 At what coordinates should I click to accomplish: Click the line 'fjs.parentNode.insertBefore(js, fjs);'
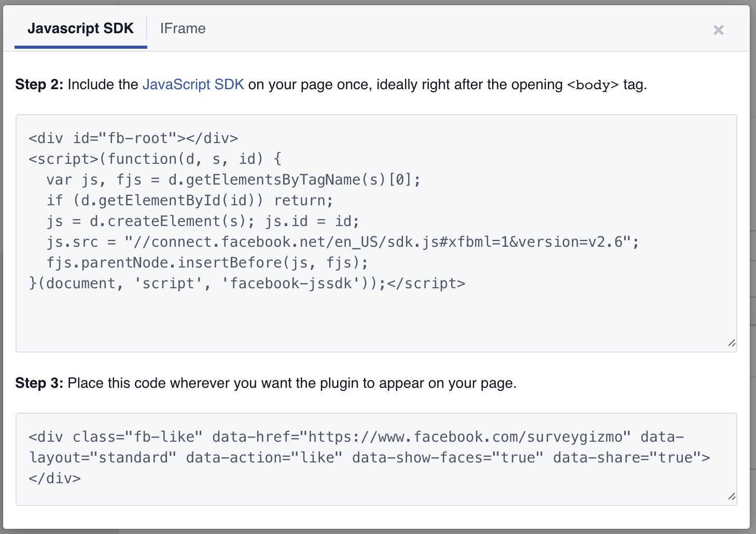[x=207, y=263]
